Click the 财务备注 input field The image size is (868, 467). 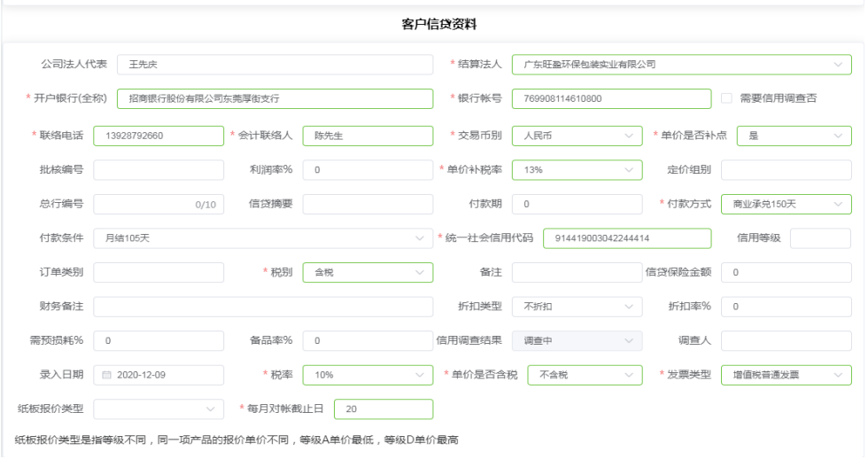[263, 307]
